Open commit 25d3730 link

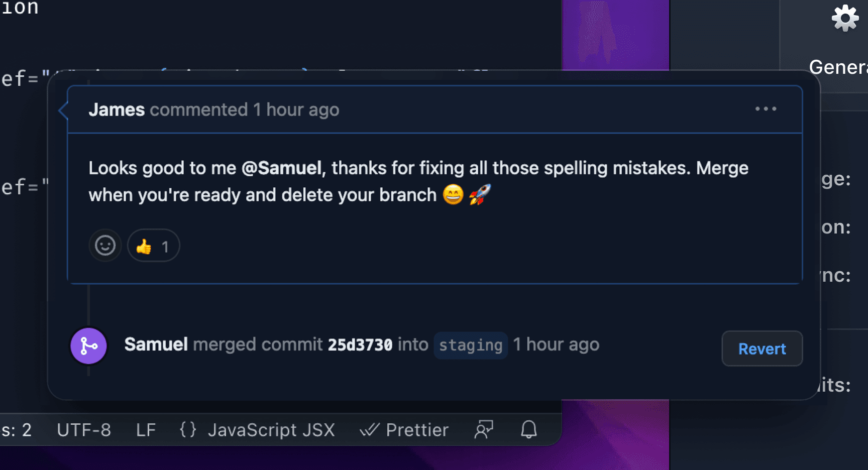tap(360, 345)
